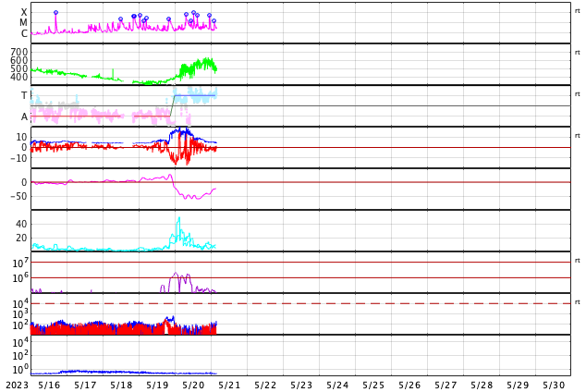The width and height of the screenshot is (586, 392).
Task: Select the 5/20 date label
Action: (193, 386)
